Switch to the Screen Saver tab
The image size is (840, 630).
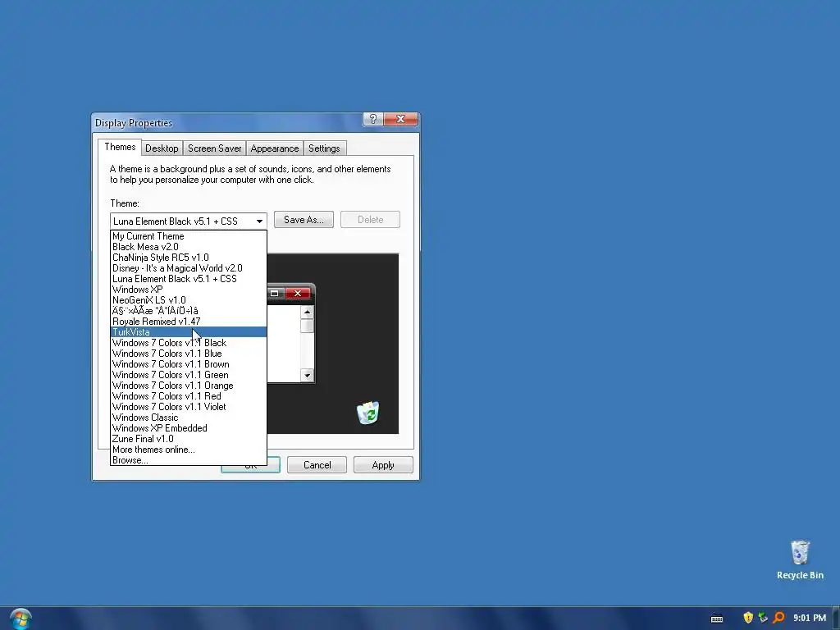(x=214, y=148)
